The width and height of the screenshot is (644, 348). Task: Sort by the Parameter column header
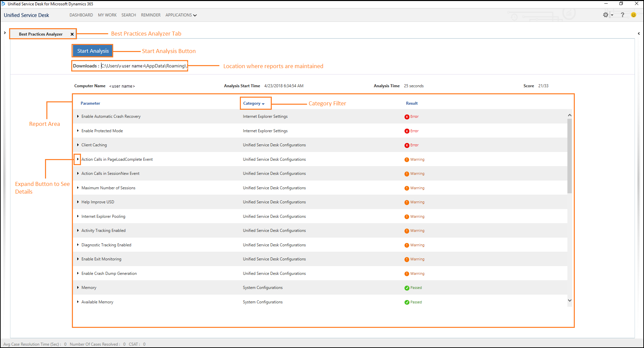(x=90, y=103)
